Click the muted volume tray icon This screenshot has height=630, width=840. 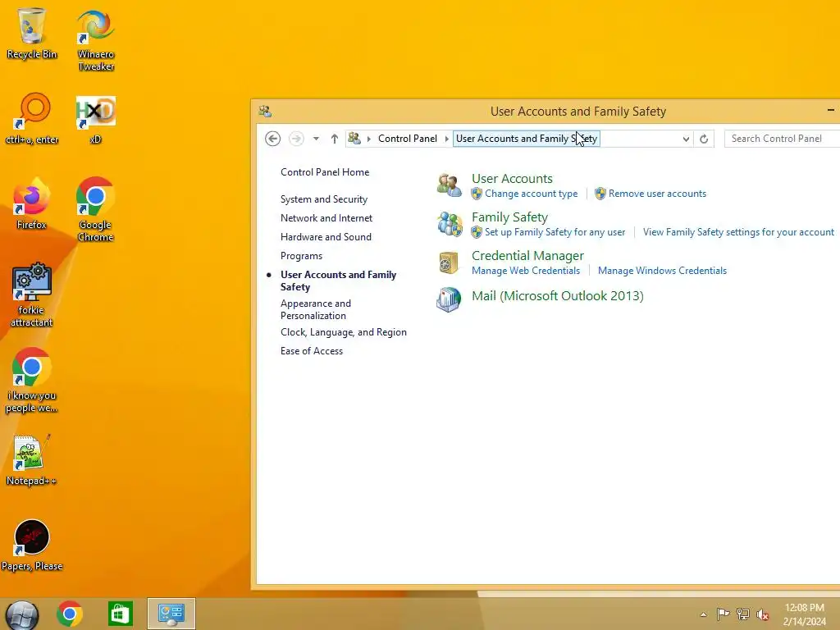pos(763,614)
